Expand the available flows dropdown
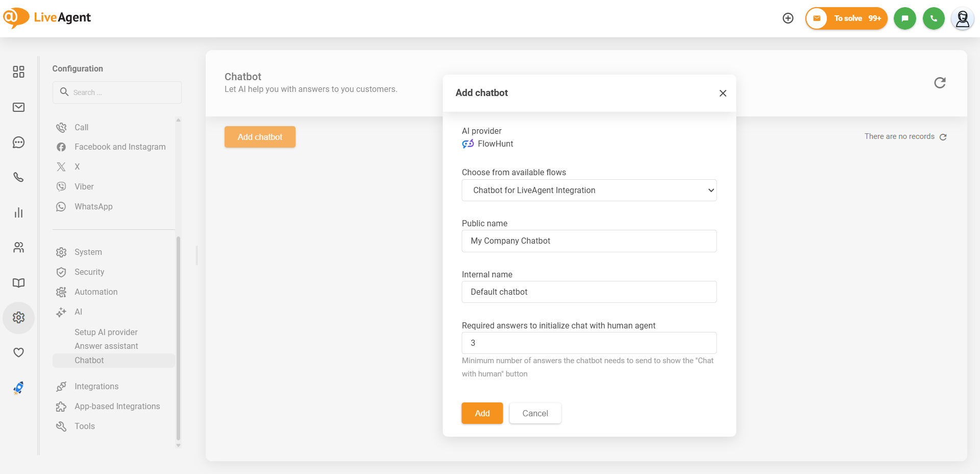The image size is (980, 474). pos(589,190)
